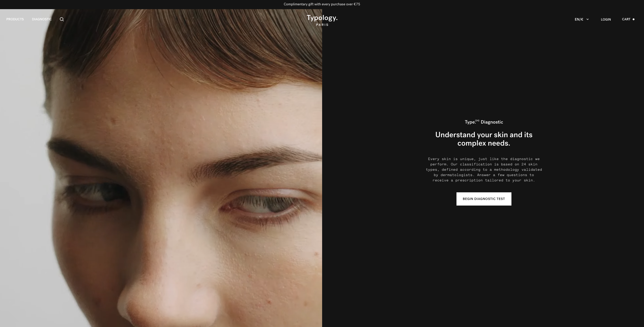
Task: Click the cart dot indicator
Action: tap(634, 19)
